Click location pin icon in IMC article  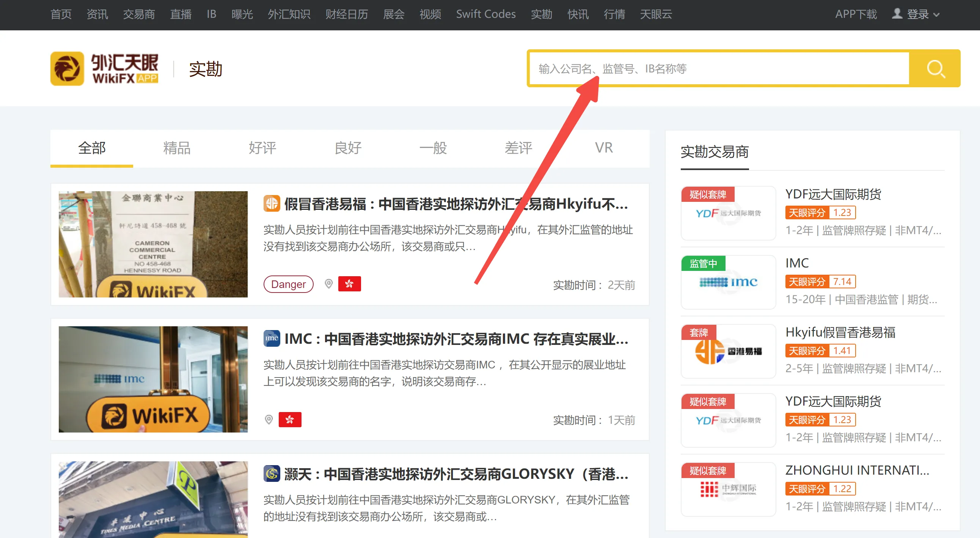pyautogui.click(x=269, y=420)
